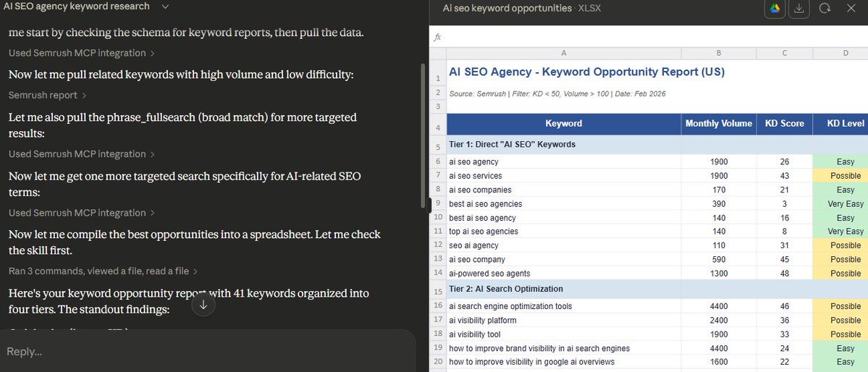Download the XLSX file
The image size is (868, 372).
coord(799,8)
